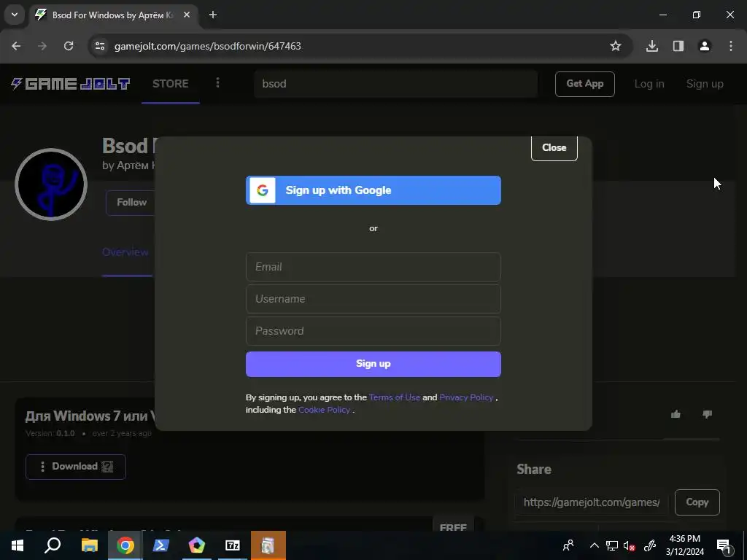Click the Chrome taskbar icon
This screenshot has width=747, height=560.
125,545
